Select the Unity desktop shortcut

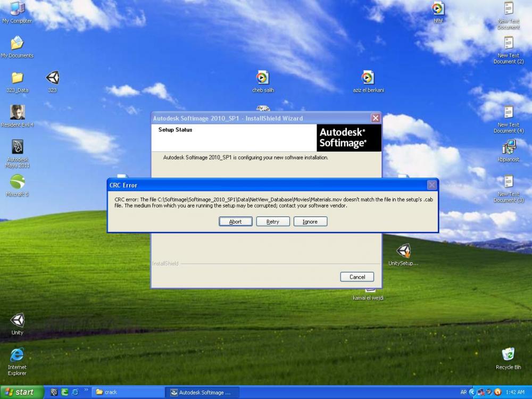[18, 323]
